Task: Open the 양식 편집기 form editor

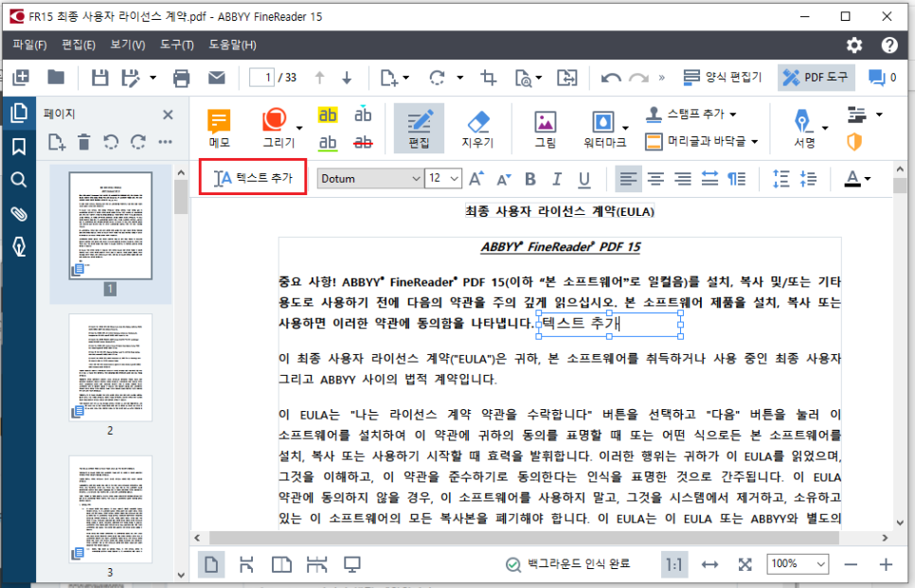Action: click(723, 77)
